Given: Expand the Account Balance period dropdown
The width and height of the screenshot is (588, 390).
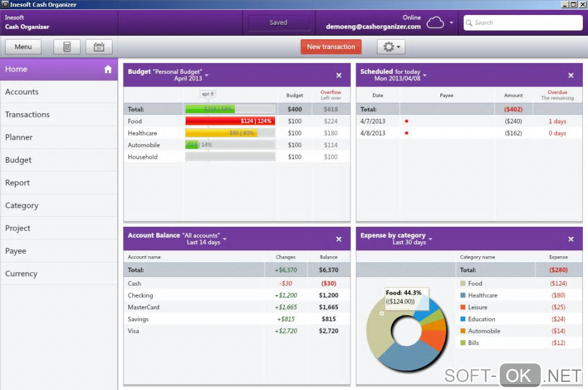Looking at the screenshot, I should [x=225, y=239].
